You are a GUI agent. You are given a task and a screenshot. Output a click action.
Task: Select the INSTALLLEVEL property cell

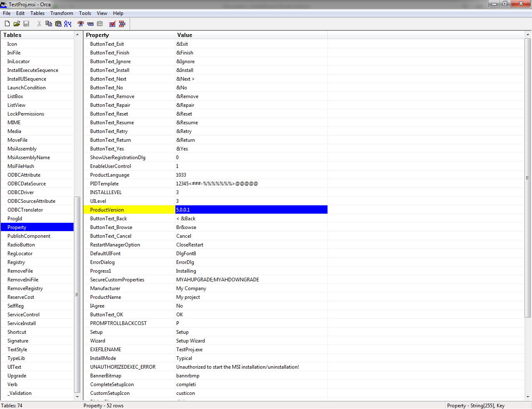129,192
